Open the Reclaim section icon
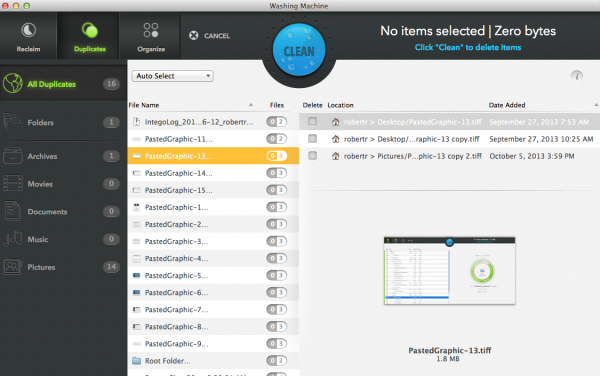The height and width of the screenshot is (376, 600). 28,31
